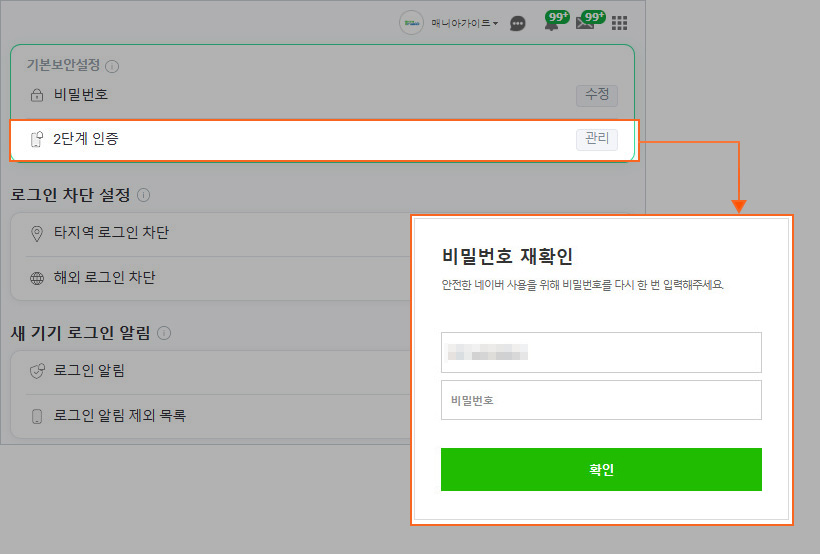Open mail envelope icon with 99+ badge
The width and height of the screenshot is (820, 554).
(x=586, y=23)
